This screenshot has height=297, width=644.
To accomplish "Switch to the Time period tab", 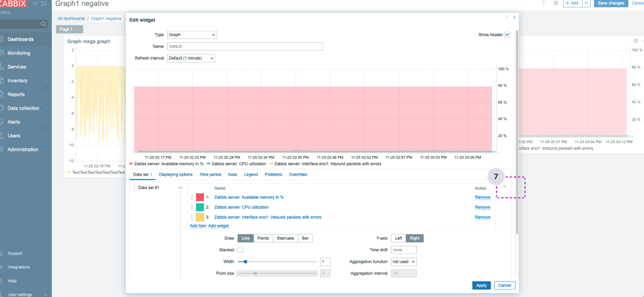I will point(210,175).
